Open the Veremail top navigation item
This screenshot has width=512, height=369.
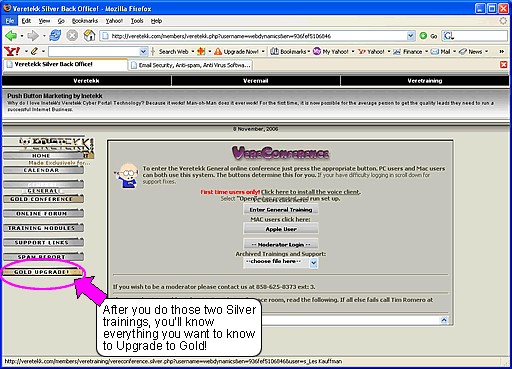click(256, 81)
